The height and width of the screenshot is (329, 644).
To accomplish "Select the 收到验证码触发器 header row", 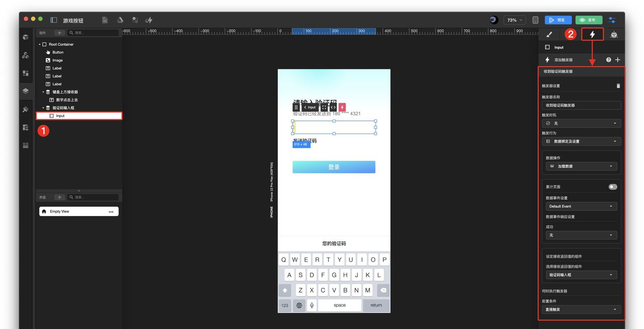I will [x=582, y=72].
